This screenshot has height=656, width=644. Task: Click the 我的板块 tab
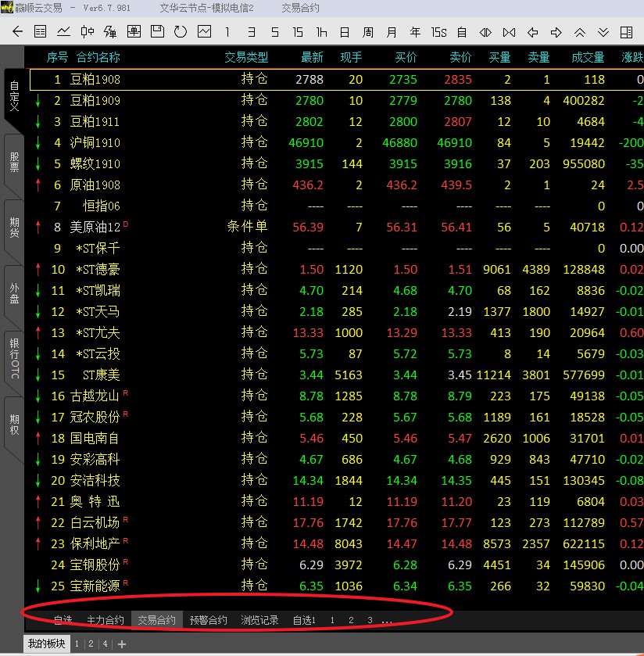46,644
